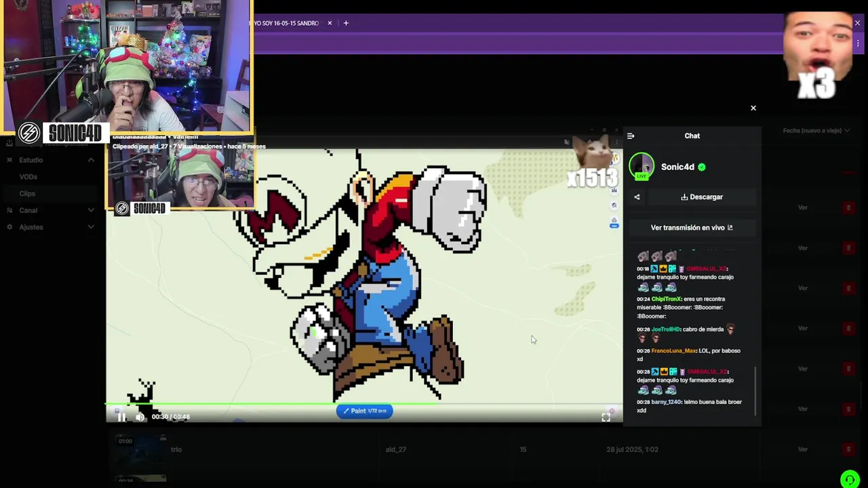The height and width of the screenshot is (488, 868).
Task: Close the YO SOY 16-05-15 SANDRO tab
Action: 330,23
